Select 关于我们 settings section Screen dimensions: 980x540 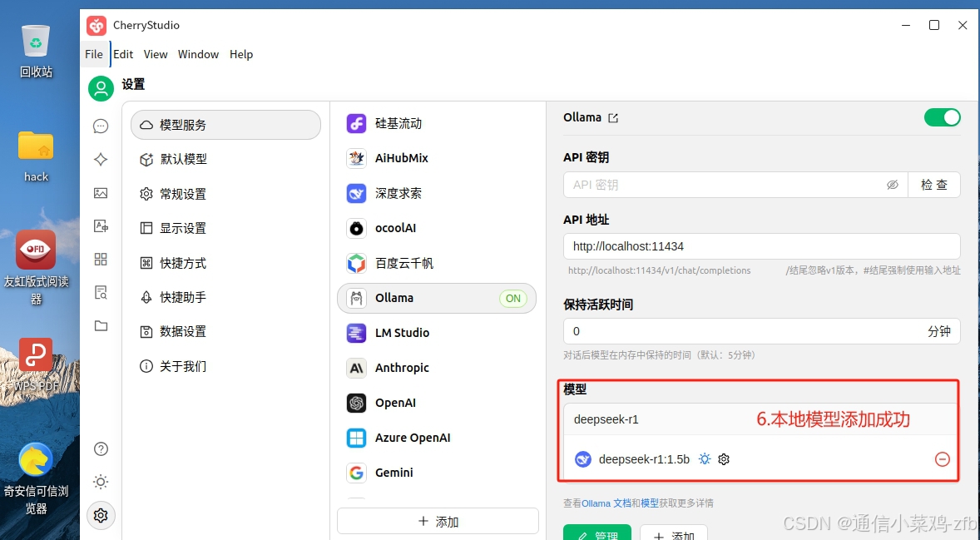pyautogui.click(x=225, y=366)
